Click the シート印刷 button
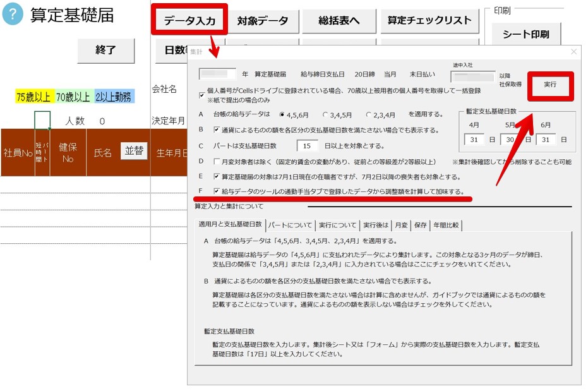The width and height of the screenshot is (588, 391). pos(525,34)
